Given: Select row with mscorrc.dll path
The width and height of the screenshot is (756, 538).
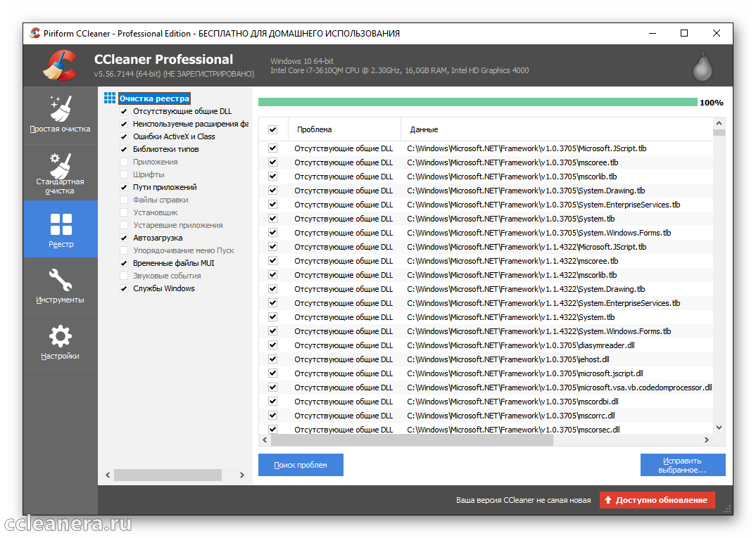Looking at the screenshot, I should [486, 416].
